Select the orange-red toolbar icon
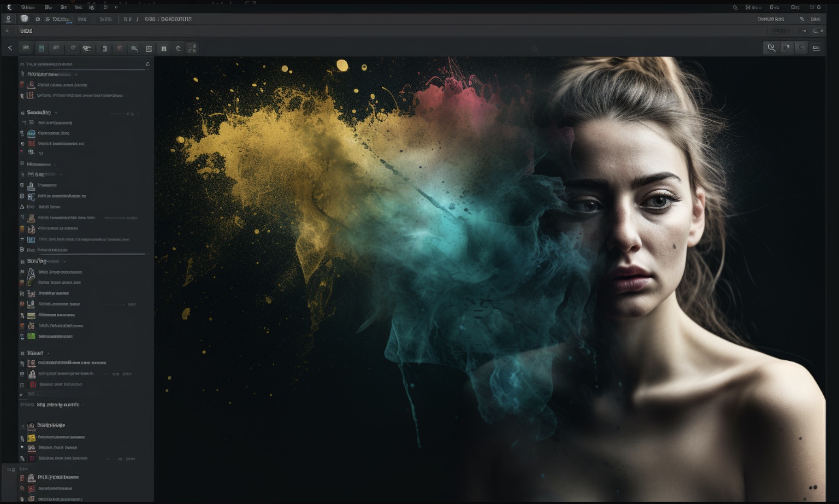 pos(120,48)
